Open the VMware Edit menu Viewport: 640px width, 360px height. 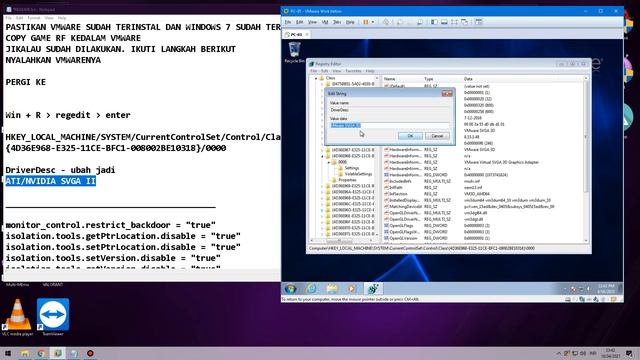(300, 22)
